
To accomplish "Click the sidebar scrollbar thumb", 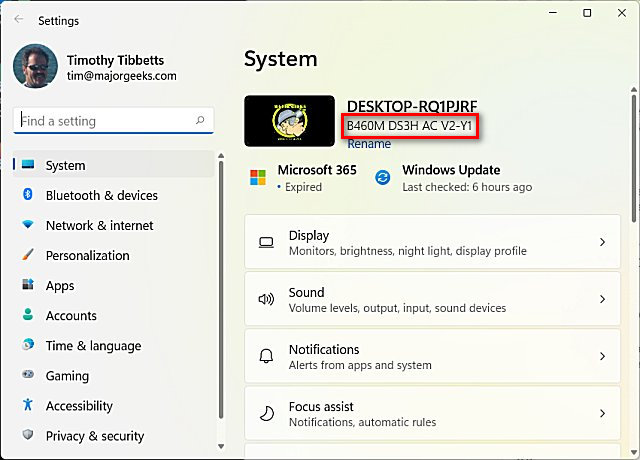I will tap(221, 290).
